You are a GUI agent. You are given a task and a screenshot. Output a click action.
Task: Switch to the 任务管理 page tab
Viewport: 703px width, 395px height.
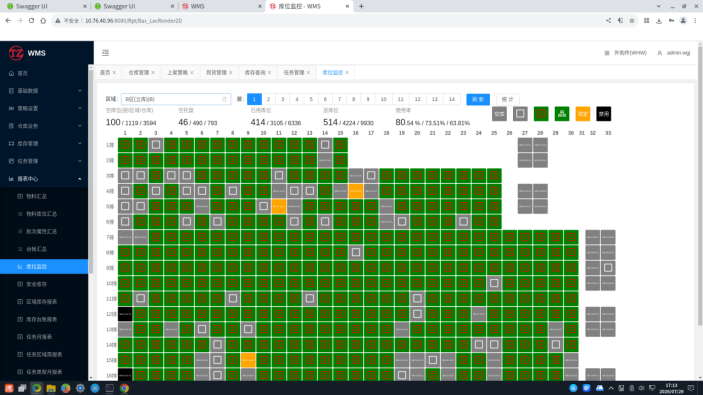(x=294, y=73)
